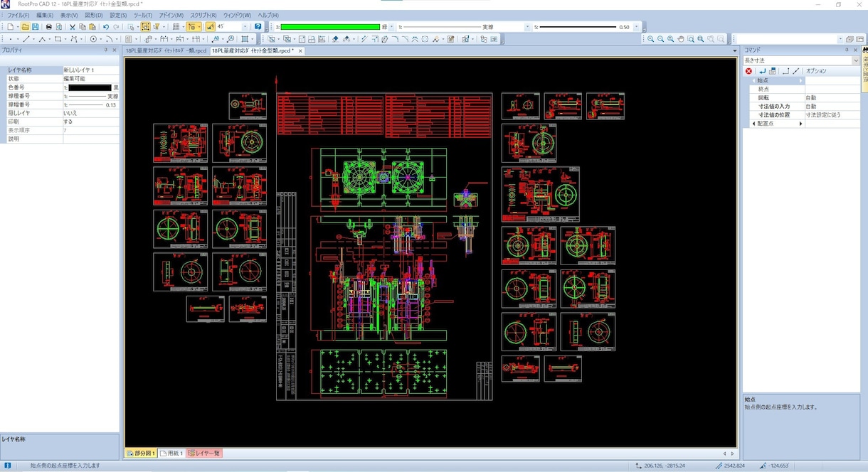Paste with the clipboard icon
Screen dimensions: 868x472
[92, 26]
